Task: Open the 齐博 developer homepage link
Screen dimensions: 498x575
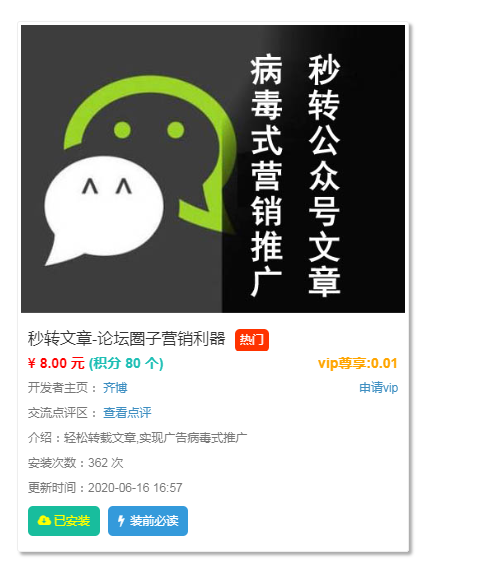Action: point(115,388)
